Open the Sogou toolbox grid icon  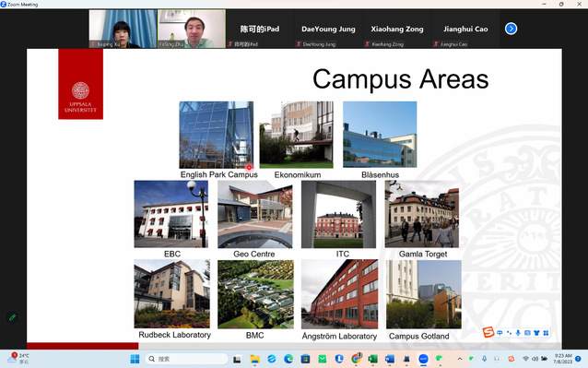[546, 333]
